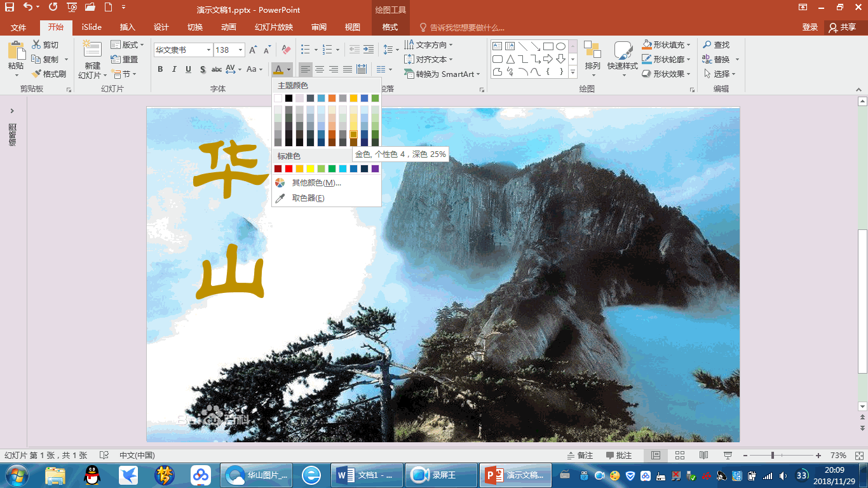Open the 查找 find tool
868x488 pixels.
(716, 45)
